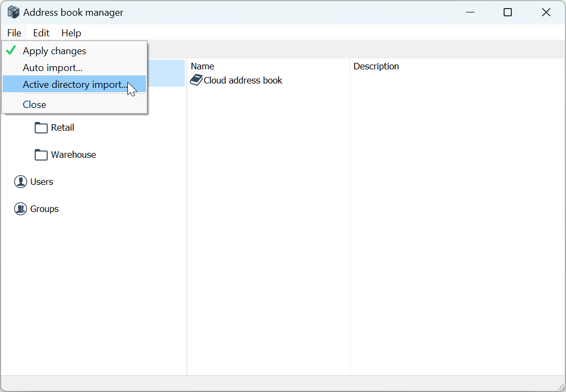Choose Apply changes from the File menu
The width and height of the screenshot is (566, 392).
coord(54,51)
